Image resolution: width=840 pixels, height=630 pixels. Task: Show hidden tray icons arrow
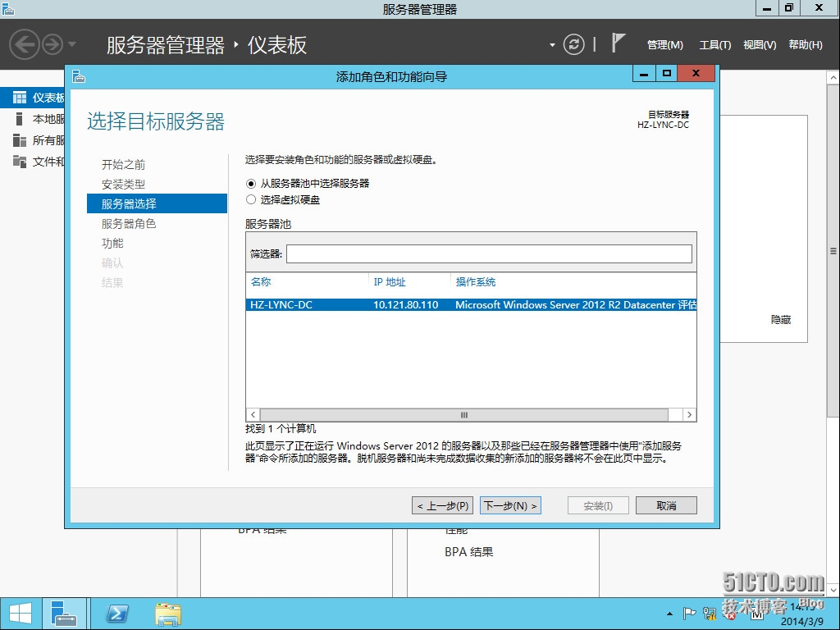coord(669,614)
